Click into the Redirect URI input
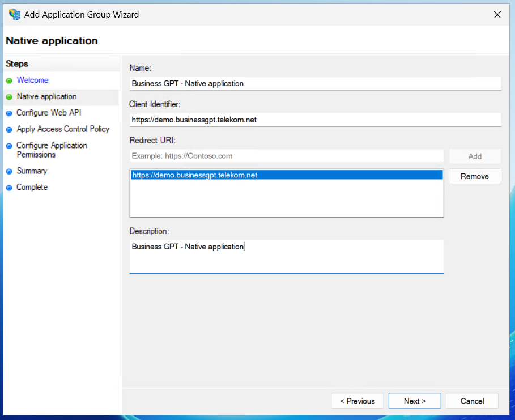 (x=287, y=156)
